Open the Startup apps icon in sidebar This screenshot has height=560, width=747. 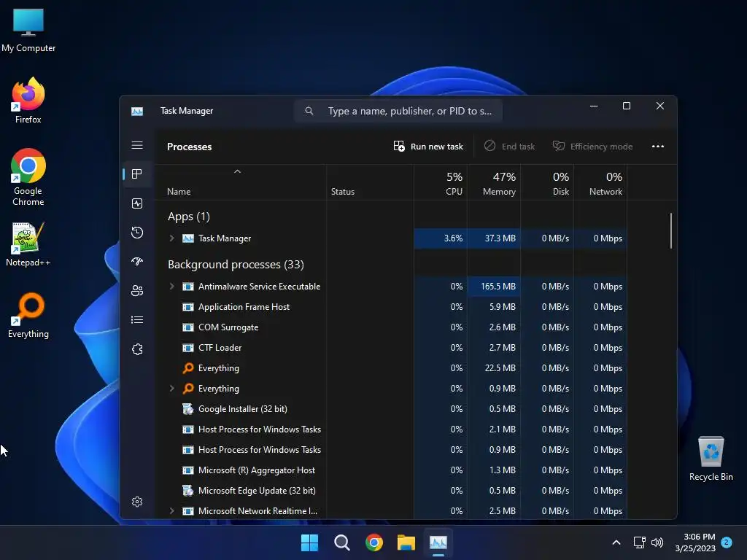pos(137,262)
